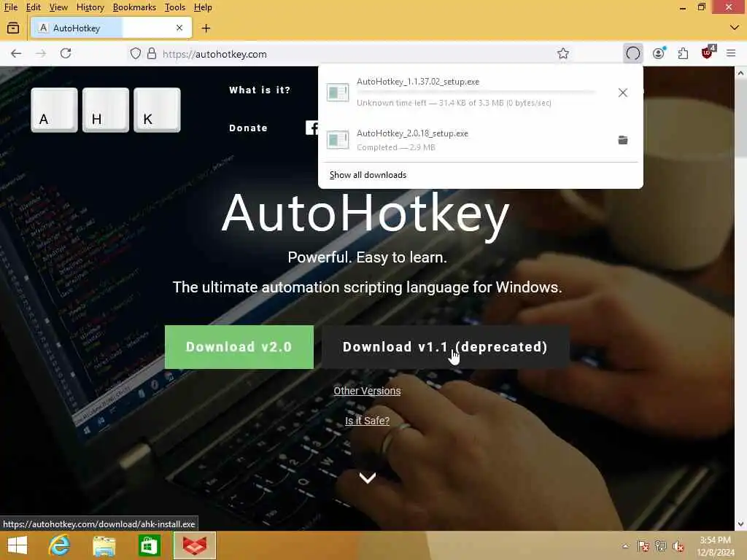Viewport: 747px width, 560px height.
Task: Click Show all downloads
Action: 368,175
